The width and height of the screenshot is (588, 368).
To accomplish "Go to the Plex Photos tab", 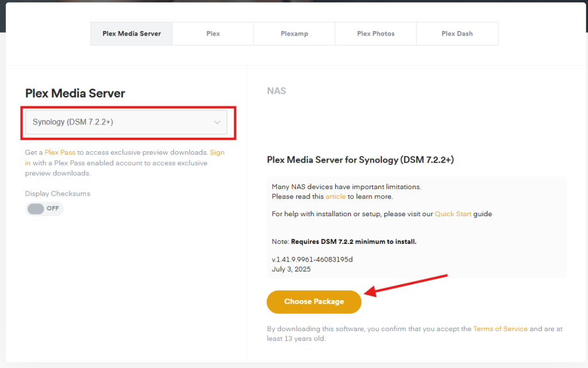I will (376, 34).
